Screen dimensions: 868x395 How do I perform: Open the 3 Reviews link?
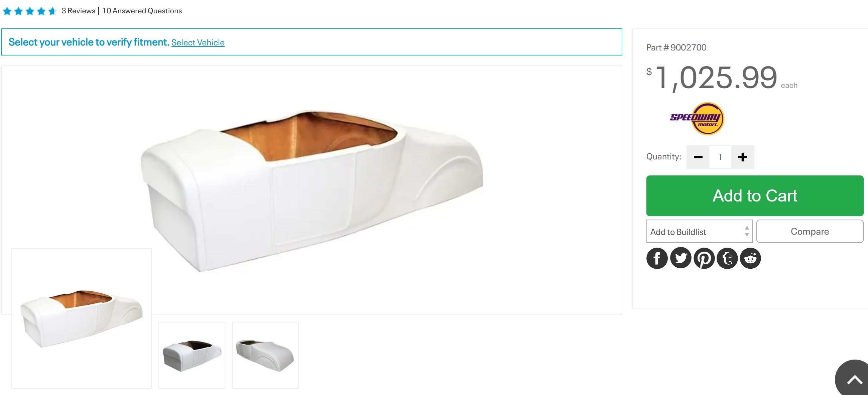78,11
